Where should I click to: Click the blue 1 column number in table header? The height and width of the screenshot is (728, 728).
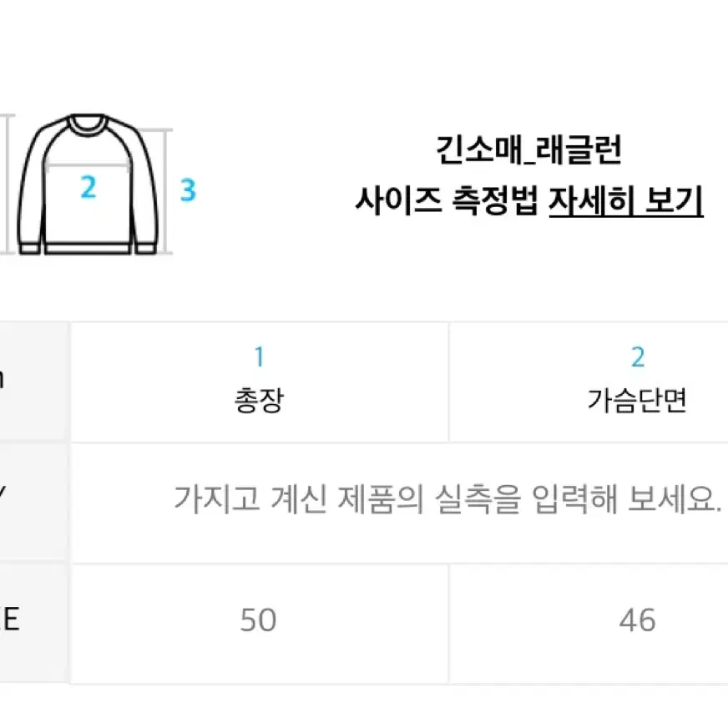(x=259, y=356)
